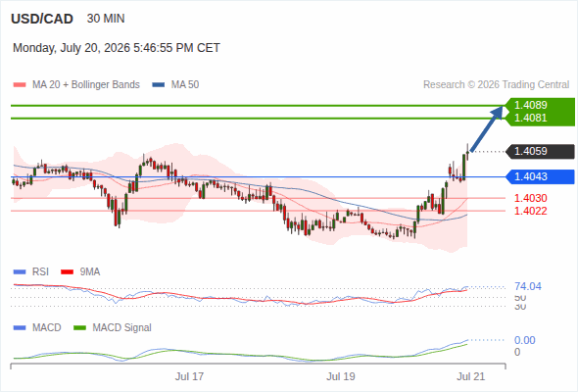
Task: Click the MA 50 blue legend swatch
Action: tap(159, 85)
